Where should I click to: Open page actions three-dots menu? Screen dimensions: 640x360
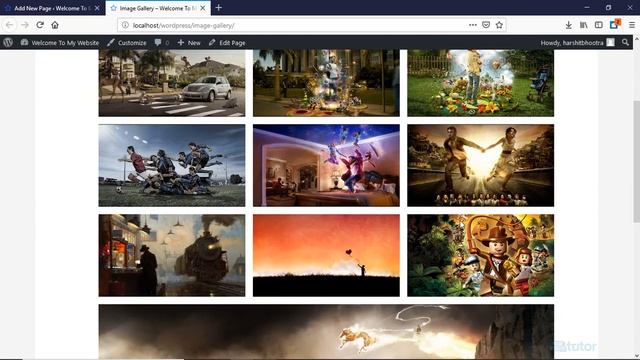coord(473,25)
